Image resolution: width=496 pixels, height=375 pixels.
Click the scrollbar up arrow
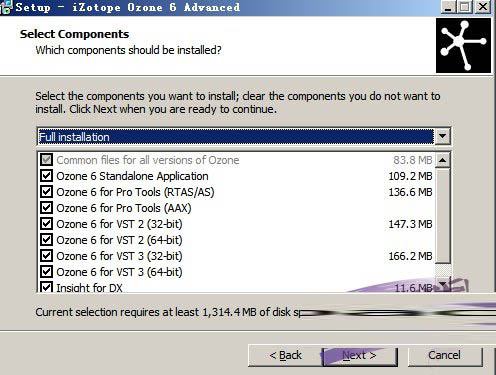443,160
